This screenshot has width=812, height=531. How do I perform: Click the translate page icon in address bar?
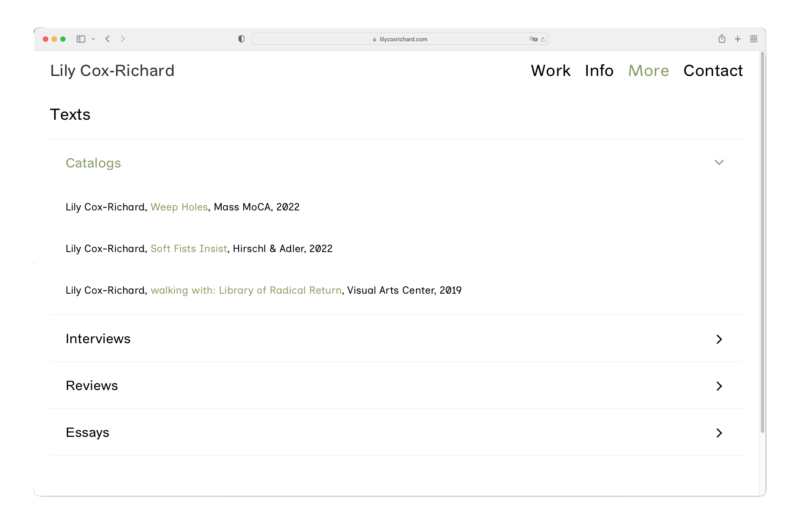533,39
